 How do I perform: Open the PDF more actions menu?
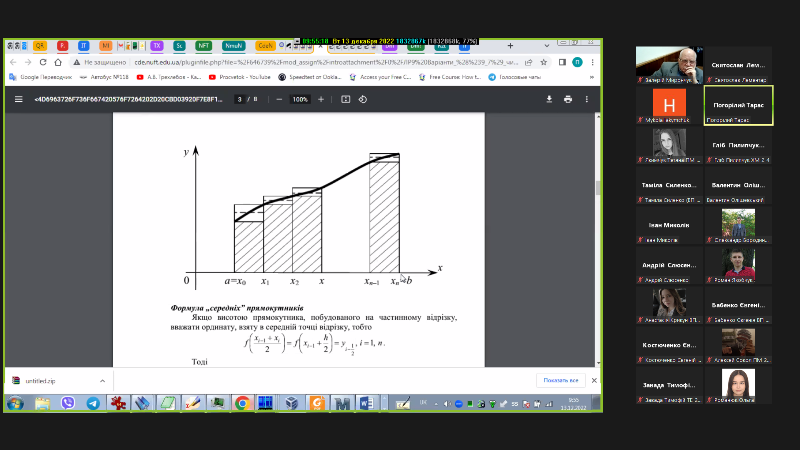587,100
